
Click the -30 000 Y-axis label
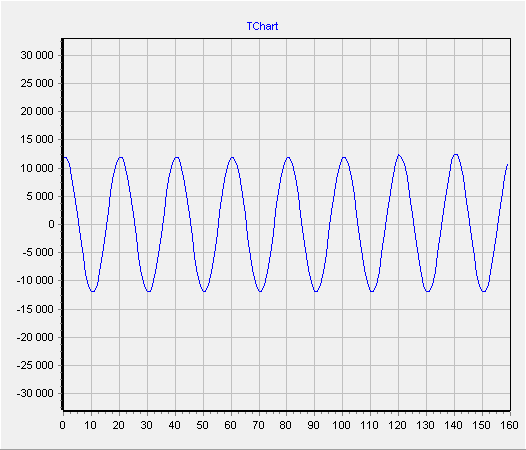click(x=35, y=393)
